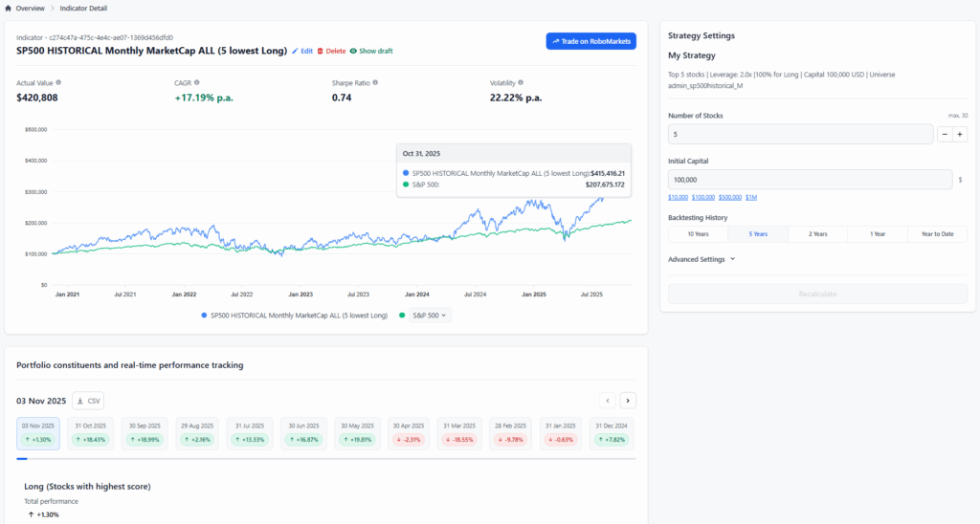Click the Initial Capital input field
The width and height of the screenshot is (980, 524).
click(810, 179)
